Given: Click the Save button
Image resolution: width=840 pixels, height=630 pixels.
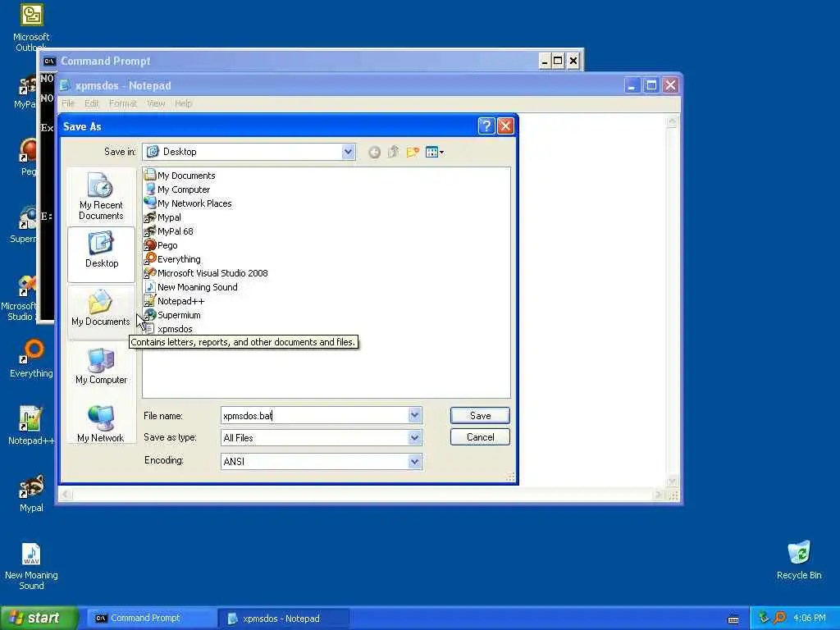Looking at the screenshot, I should click(x=480, y=415).
